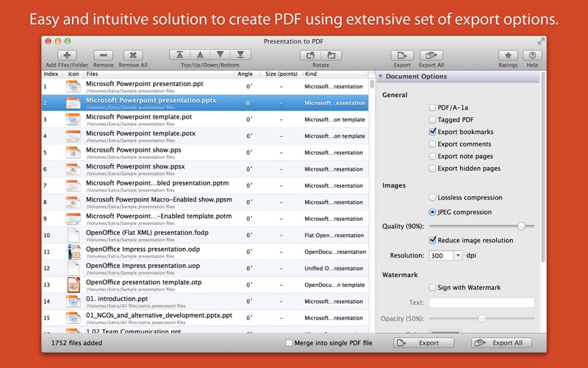Check Merge into single PDF file
The height and width of the screenshot is (368, 588).
[289, 343]
